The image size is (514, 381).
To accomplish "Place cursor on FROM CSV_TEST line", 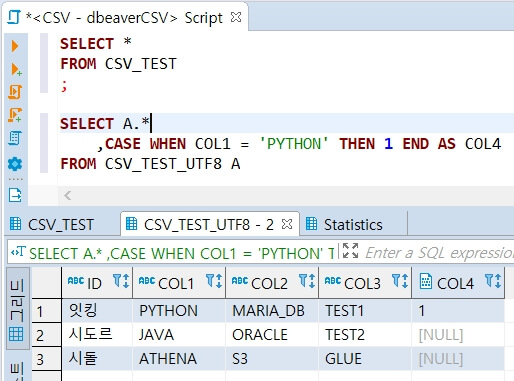I will click(118, 64).
